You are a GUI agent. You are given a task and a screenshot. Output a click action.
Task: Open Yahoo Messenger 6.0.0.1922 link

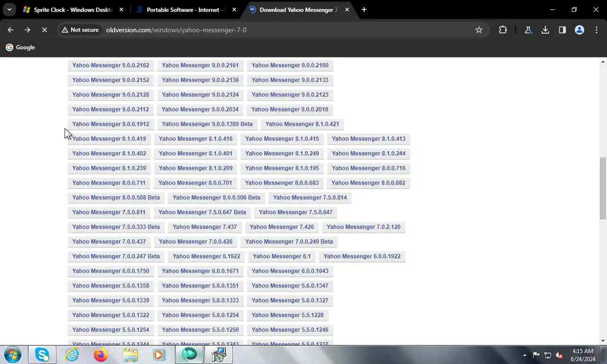coord(362,256)
